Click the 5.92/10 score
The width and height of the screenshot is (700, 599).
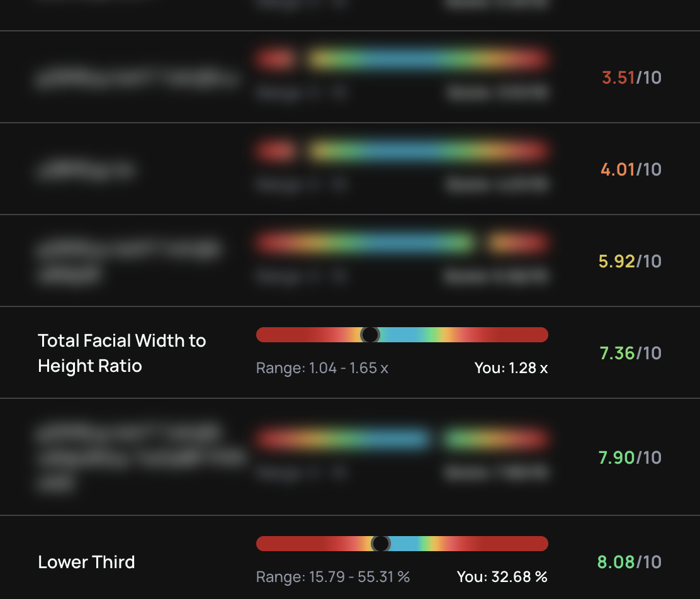click(x=630, y=262)
